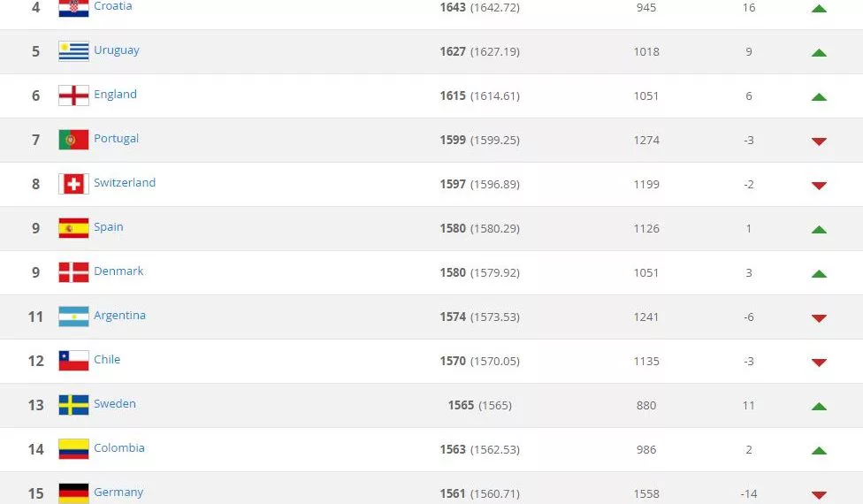
Task: Click the red down arrow for Portugal
Action: coord(819,141)
